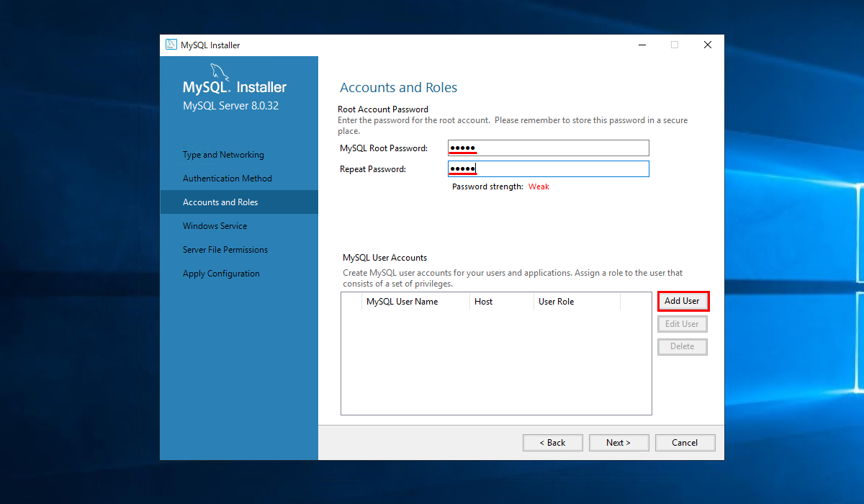This screenshot has width=864, height=504.
Task: Click the MySQL User Accounts label
Action: click(384, 258)
